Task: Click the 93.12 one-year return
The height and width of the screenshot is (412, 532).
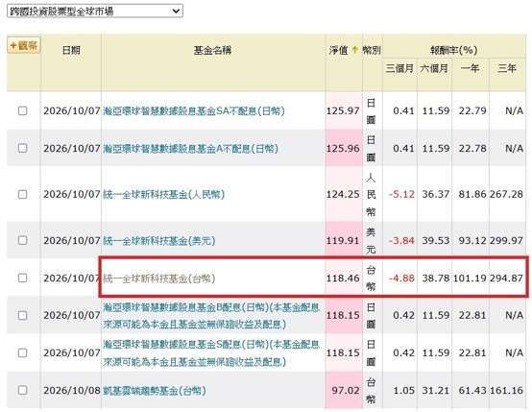Action: tap(472, 241)
